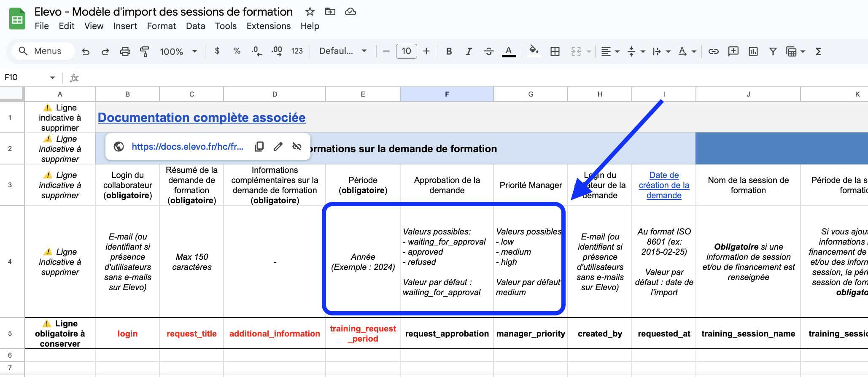Screen dimensions: 868x377
Task: Format as percent
Action: click(x=237, y=51)
